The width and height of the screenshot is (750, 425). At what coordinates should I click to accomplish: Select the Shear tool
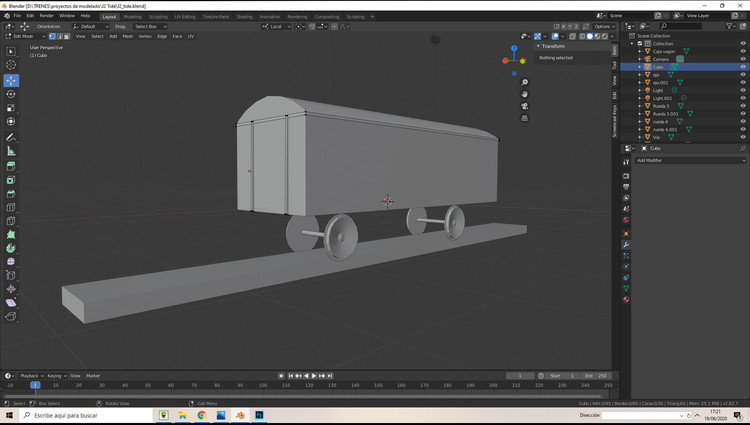pos(11,303)
